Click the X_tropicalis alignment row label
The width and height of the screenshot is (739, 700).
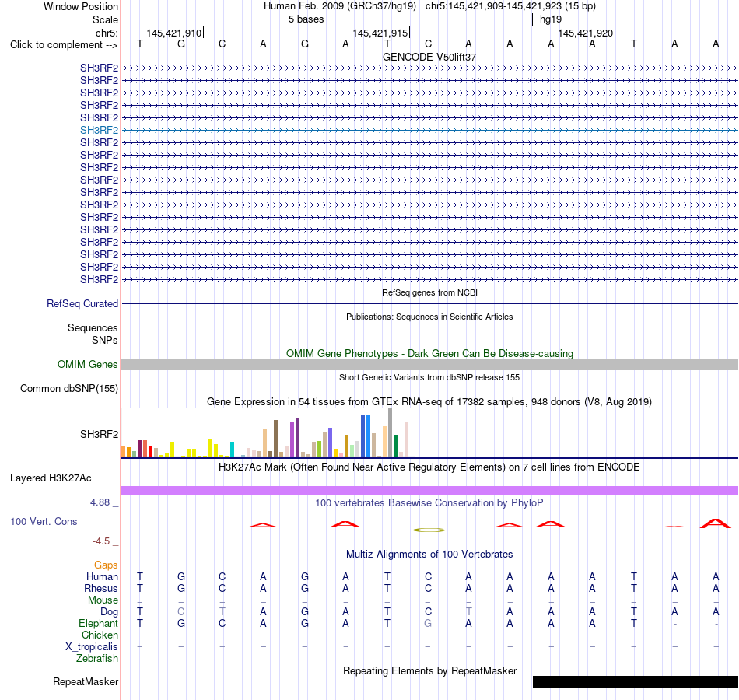pyautogui.click(x=92, y=647)
